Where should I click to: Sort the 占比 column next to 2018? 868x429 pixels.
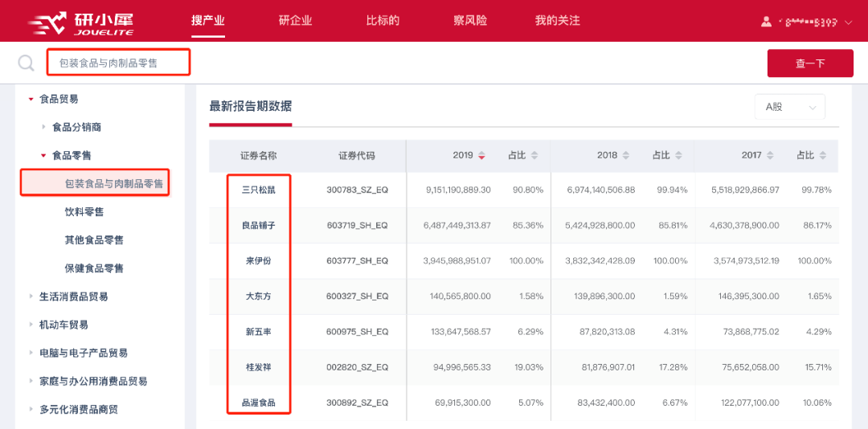coord(679,156)
